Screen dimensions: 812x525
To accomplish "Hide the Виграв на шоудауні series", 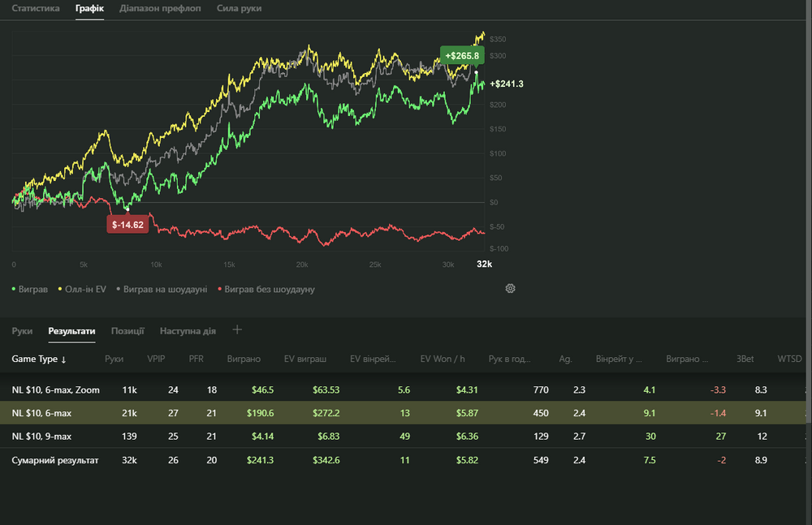I will tap(162, 289).
